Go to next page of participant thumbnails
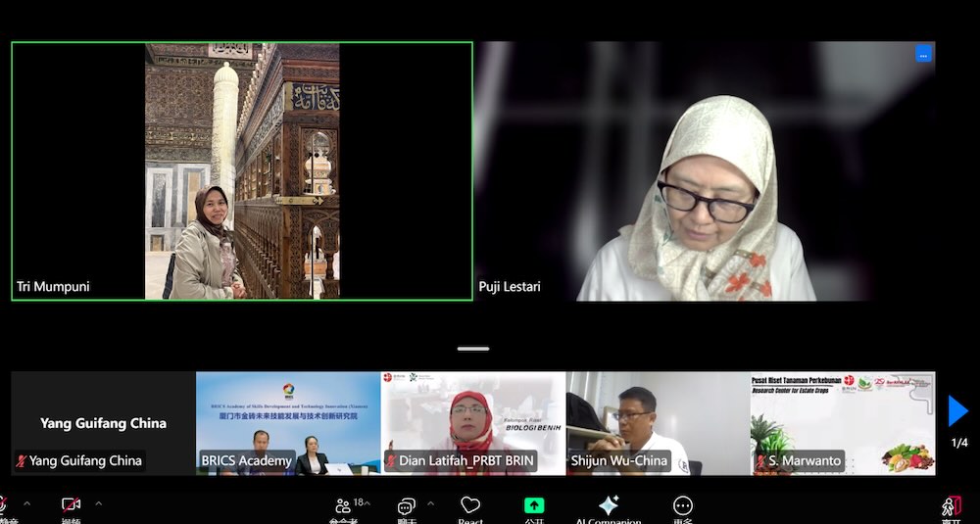 pos(957,411)
